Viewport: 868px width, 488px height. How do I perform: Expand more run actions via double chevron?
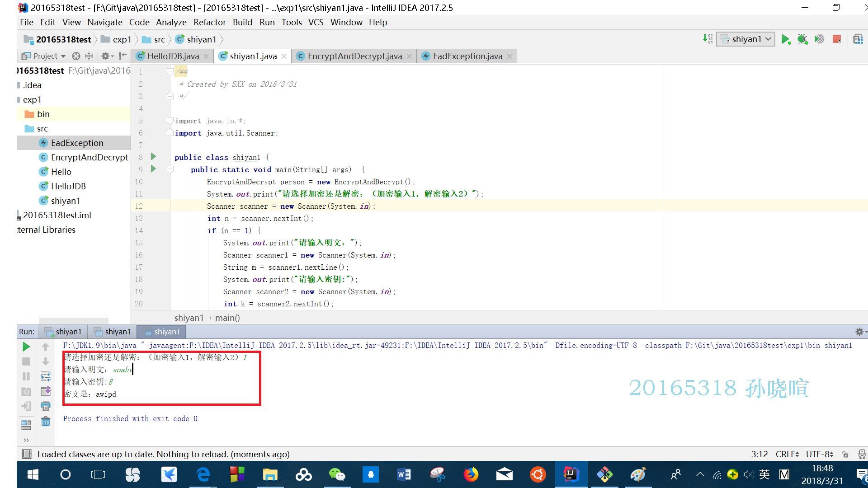point(26,440)
